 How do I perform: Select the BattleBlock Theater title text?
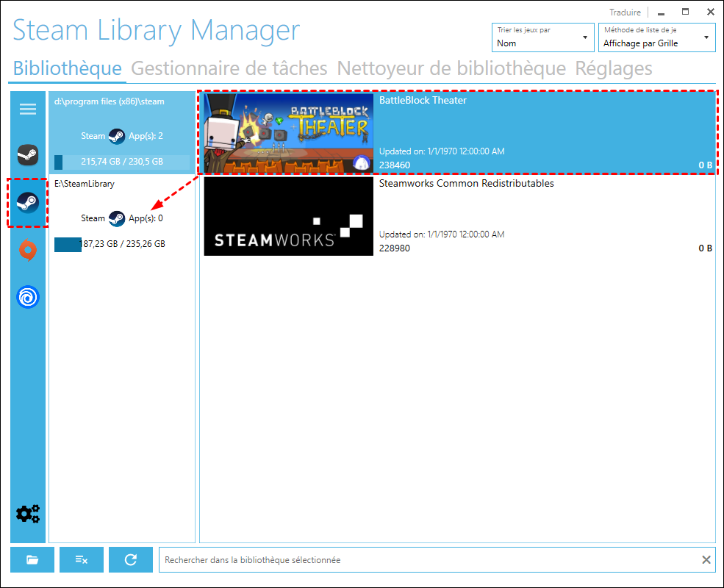(x=423, y=100)
